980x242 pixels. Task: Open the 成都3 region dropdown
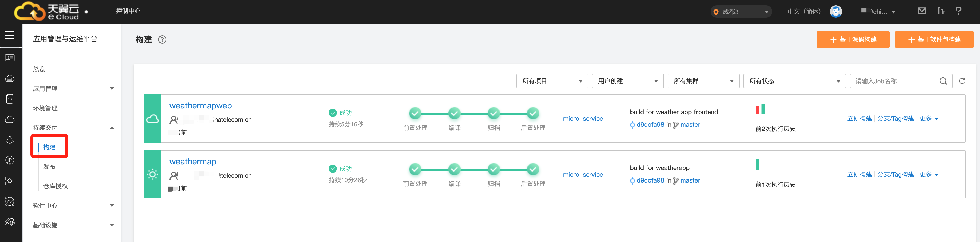(x=741, y=12)
